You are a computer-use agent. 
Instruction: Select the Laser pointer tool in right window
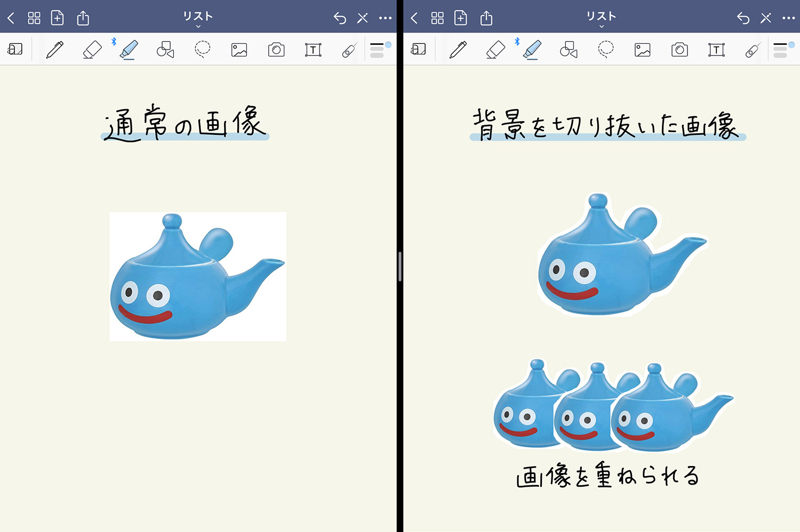752,50
